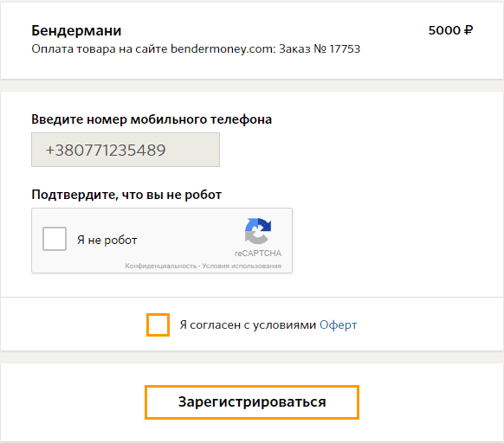Click the "Введите номер мобильного телефона" heading
504x443 pixels.
pyautogui.click(x=152, y=119)
